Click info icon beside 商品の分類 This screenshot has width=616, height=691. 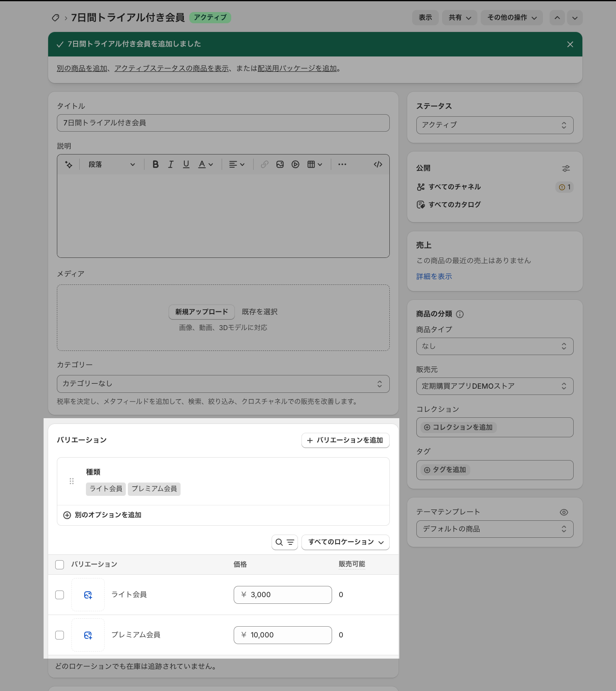(460, 314)
